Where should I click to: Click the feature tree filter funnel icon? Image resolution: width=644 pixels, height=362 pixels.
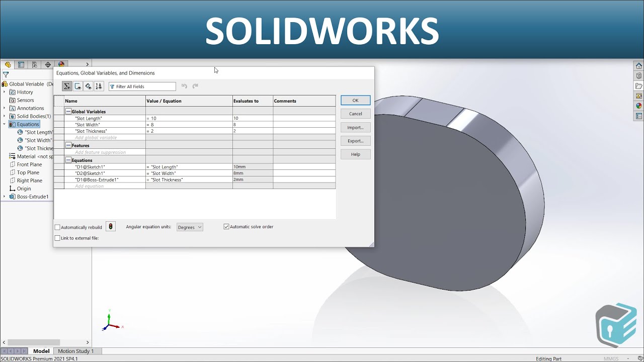[x=6, y=74]
